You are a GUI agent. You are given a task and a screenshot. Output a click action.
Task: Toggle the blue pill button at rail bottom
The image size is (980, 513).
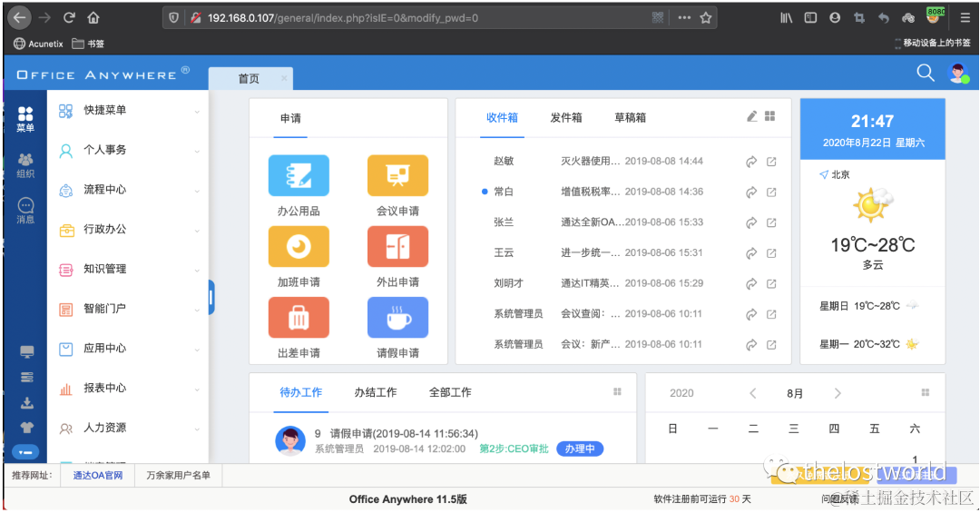point(25,451)
